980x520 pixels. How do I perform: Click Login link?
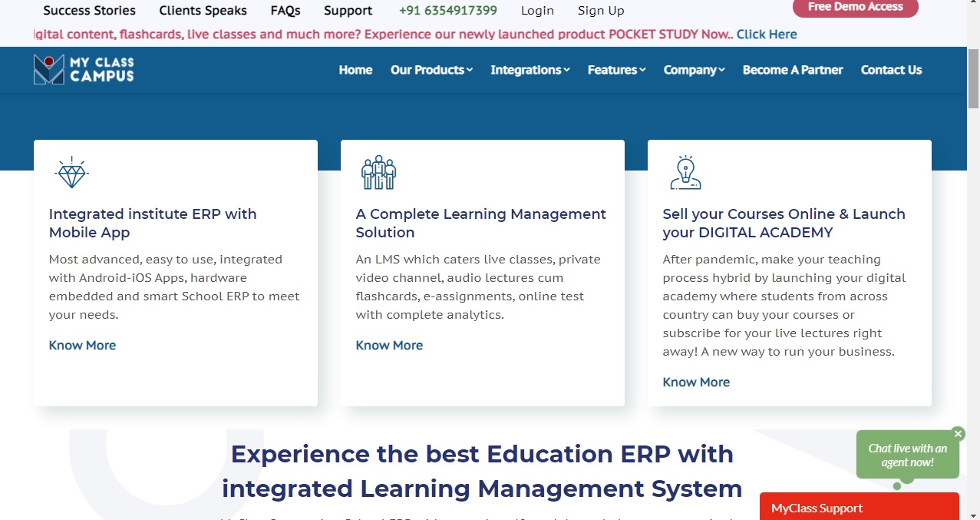point(537,11)
